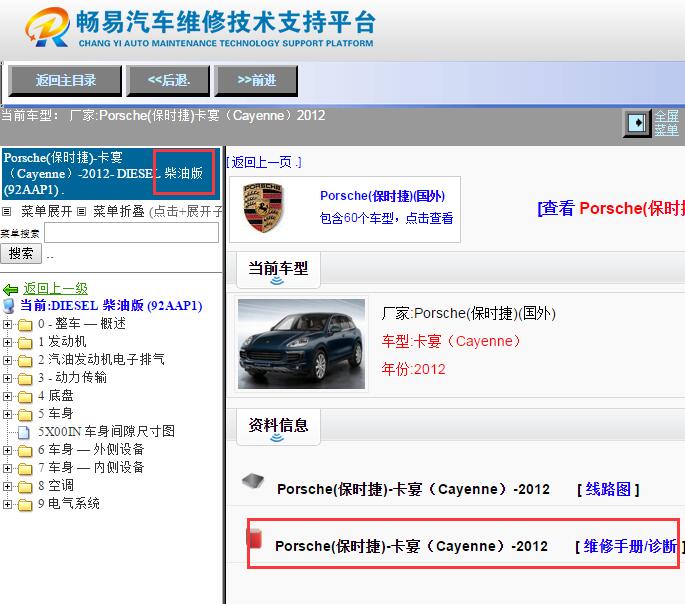Open 1 发动机 in the tree
This screenshot has width=685, height=604.
click(x=62, y=342)
